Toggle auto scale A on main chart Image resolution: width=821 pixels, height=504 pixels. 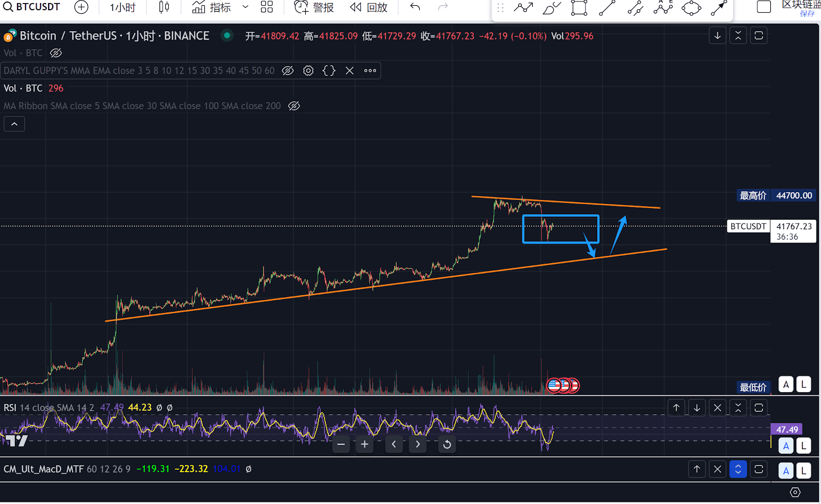(x=786, y=385)
